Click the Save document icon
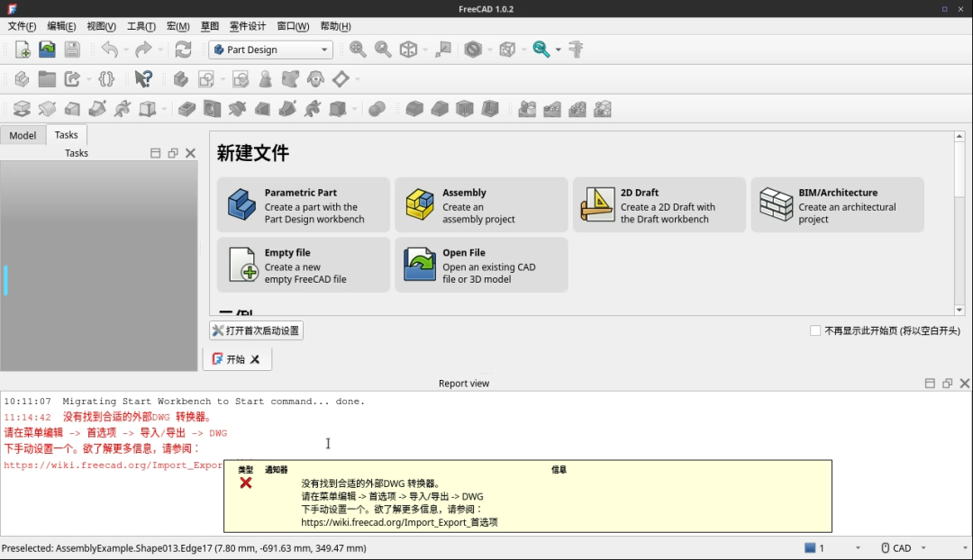Image resolution: width=973 pixels, height=560 pixels. (x=72, y=50)
